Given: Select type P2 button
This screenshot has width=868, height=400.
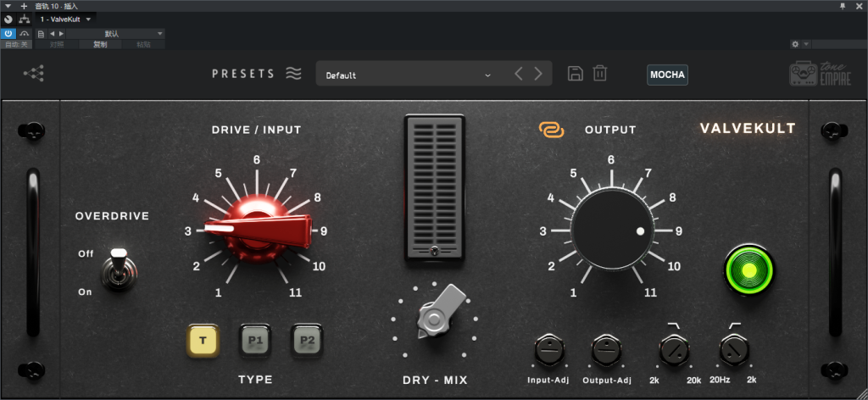Looking at the screenshot, I should [307, 340].
